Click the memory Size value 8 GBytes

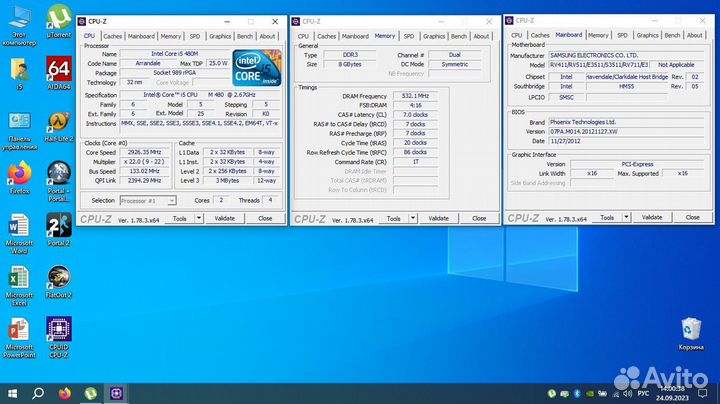click(x=350, y=64)
